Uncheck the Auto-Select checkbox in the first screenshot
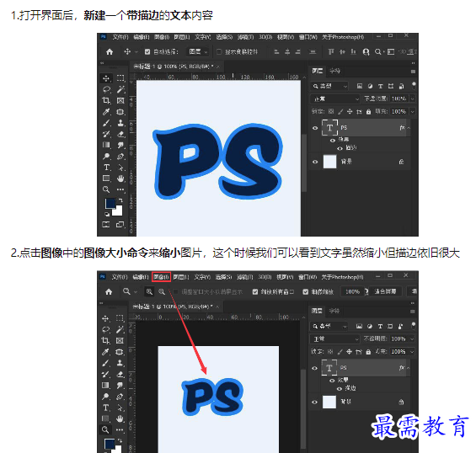This screenshot has width=476, height=453. click(x=147, y=52)
